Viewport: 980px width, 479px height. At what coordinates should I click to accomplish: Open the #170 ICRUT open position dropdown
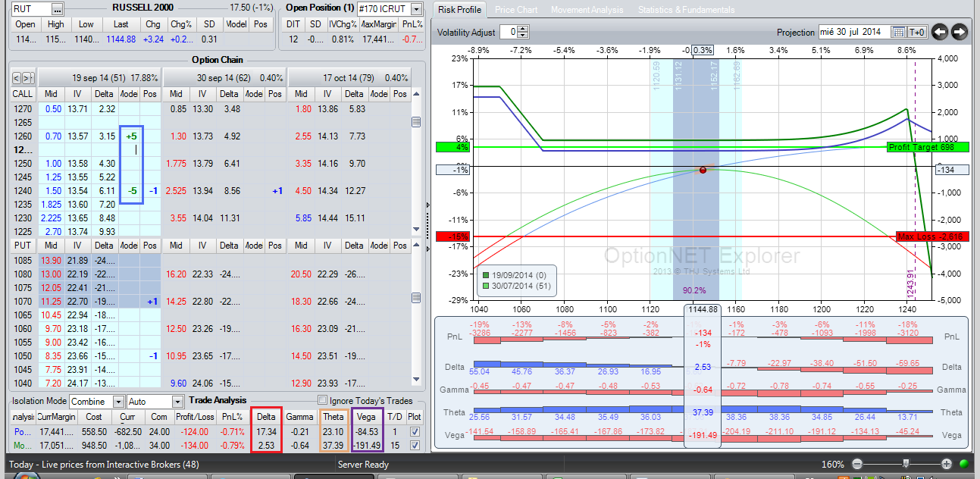click(x=416, y=9)
